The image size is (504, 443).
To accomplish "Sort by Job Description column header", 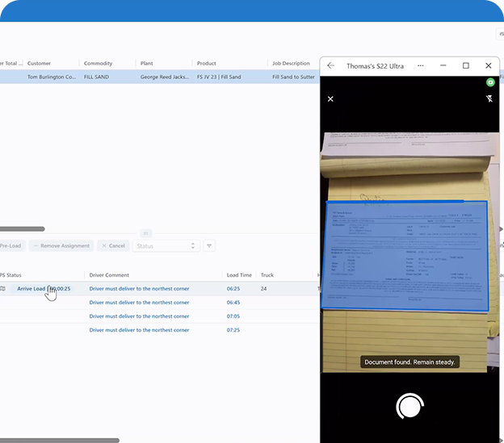I will [291, 63].
